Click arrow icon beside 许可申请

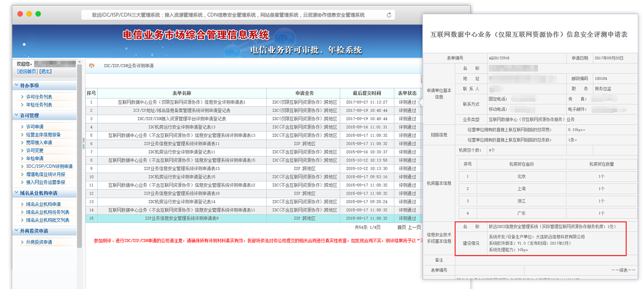pos(22,127)
